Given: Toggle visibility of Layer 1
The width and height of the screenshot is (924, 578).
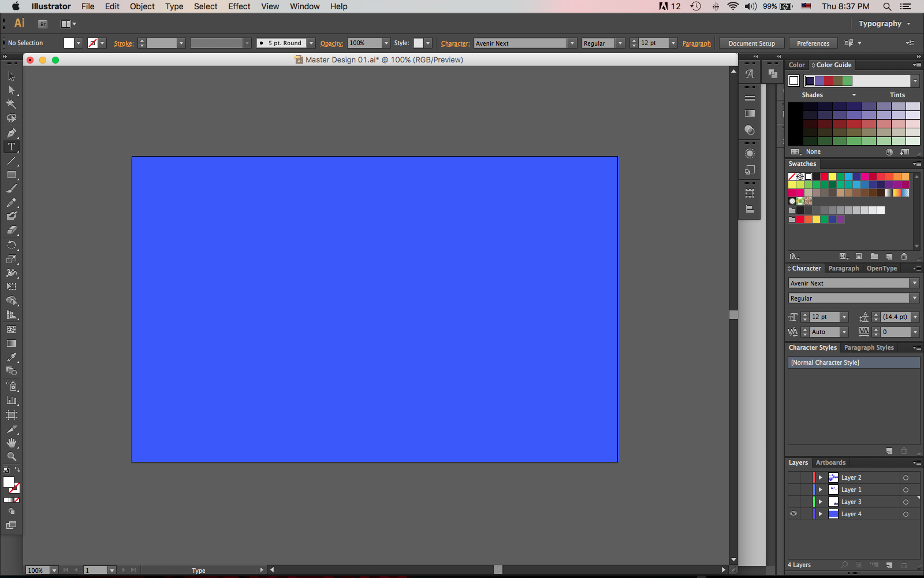Looking at the screenshot, I should (793, 490).
